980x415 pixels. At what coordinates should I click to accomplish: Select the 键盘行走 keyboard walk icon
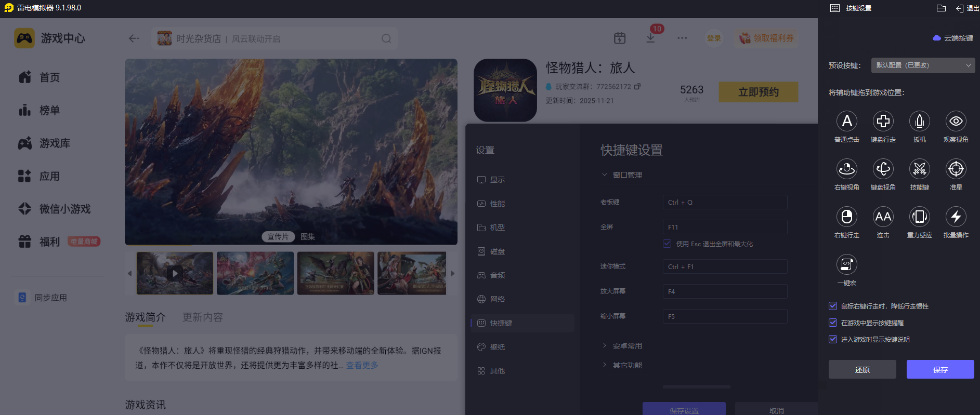click(883, 121)
